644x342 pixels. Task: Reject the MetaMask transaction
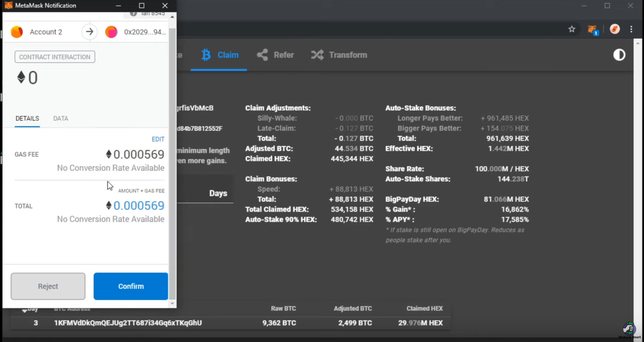tap(48, 286)
